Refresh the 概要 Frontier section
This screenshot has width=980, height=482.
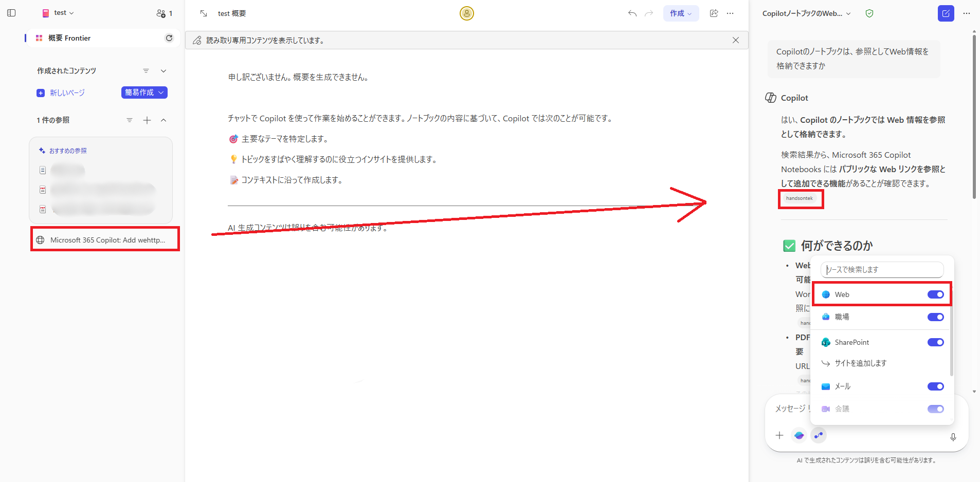coord(169,38)
